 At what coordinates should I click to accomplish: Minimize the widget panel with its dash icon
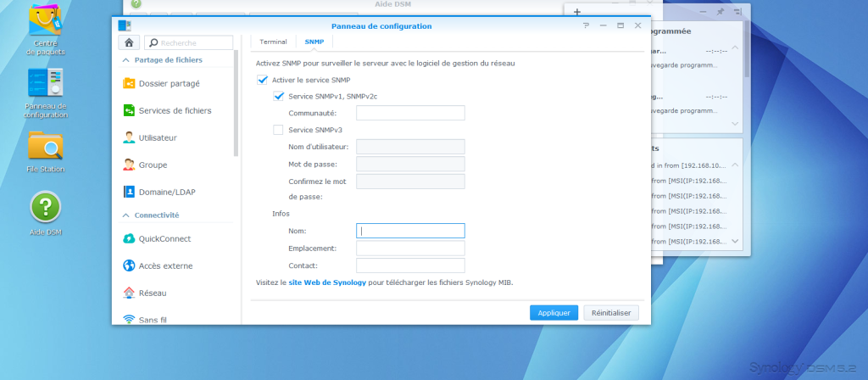[703, 12]
